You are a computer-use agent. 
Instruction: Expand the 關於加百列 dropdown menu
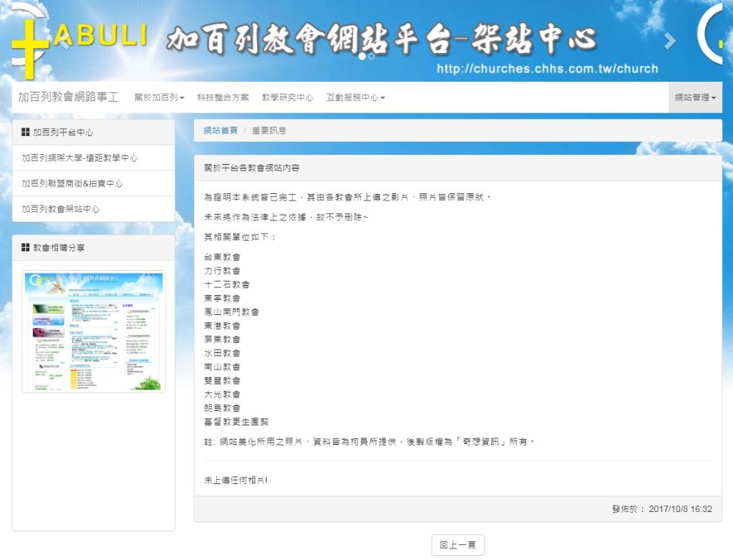click(159, 97)
